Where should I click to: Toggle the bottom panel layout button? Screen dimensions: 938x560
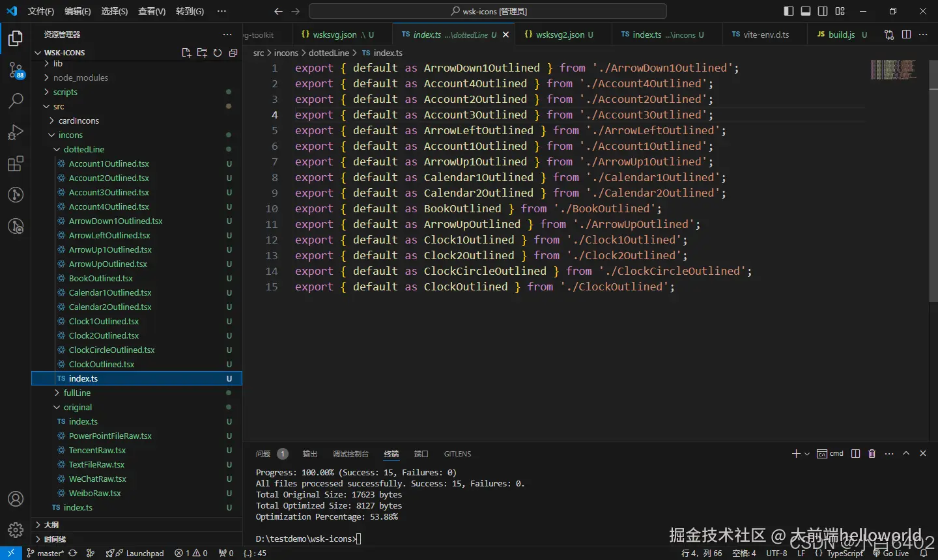pyautogui.click(x=806, y=11)
